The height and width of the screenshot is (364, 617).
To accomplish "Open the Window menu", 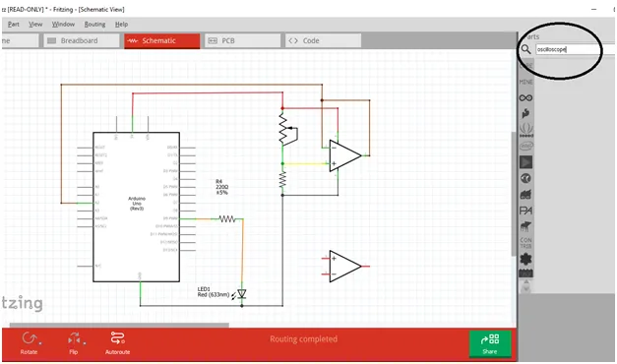I will 63,24.
